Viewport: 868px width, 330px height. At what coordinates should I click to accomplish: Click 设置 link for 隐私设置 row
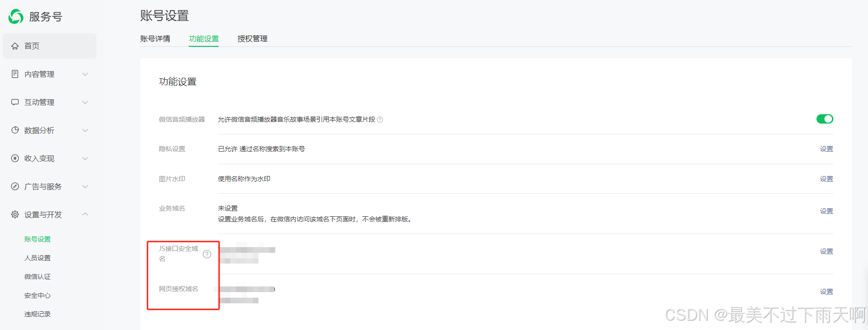point(826,149)
